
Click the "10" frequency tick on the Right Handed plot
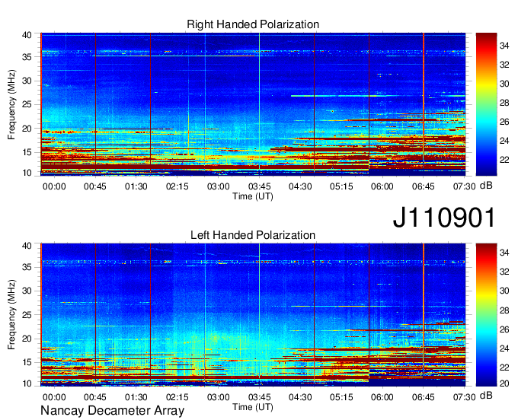click(27, 173)
